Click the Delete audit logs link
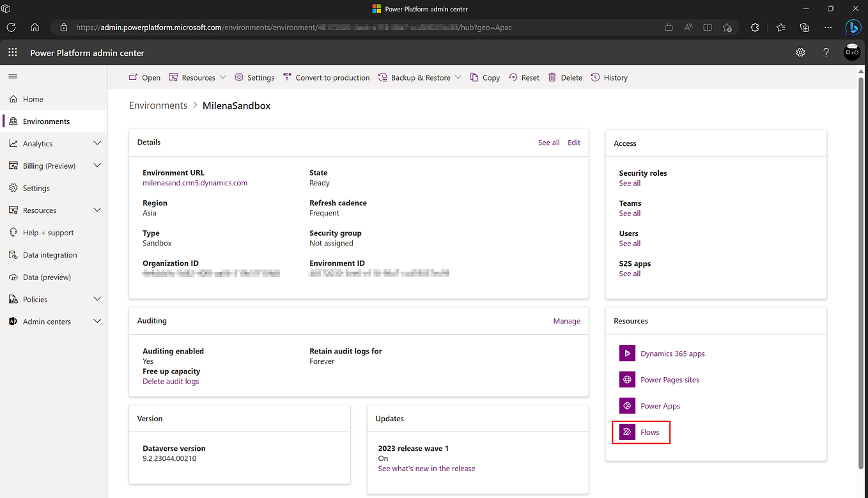The height and width of the screenshot is (498, 868). tap(171, 382)
